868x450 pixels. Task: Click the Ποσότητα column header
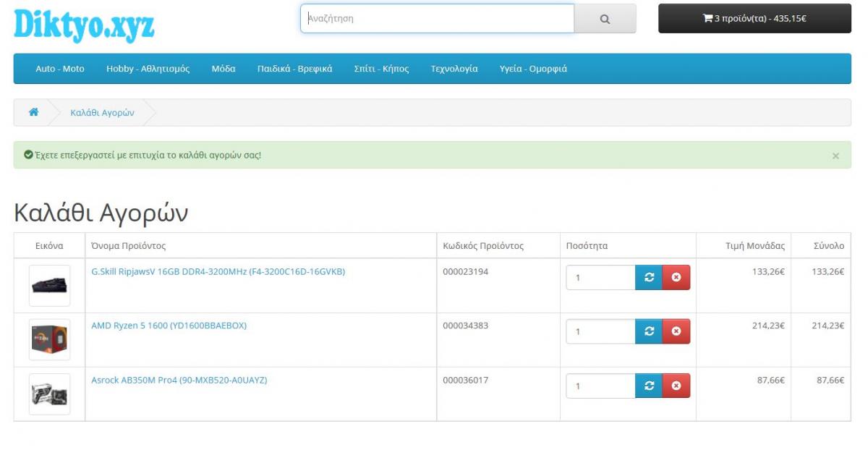[587, 246]
